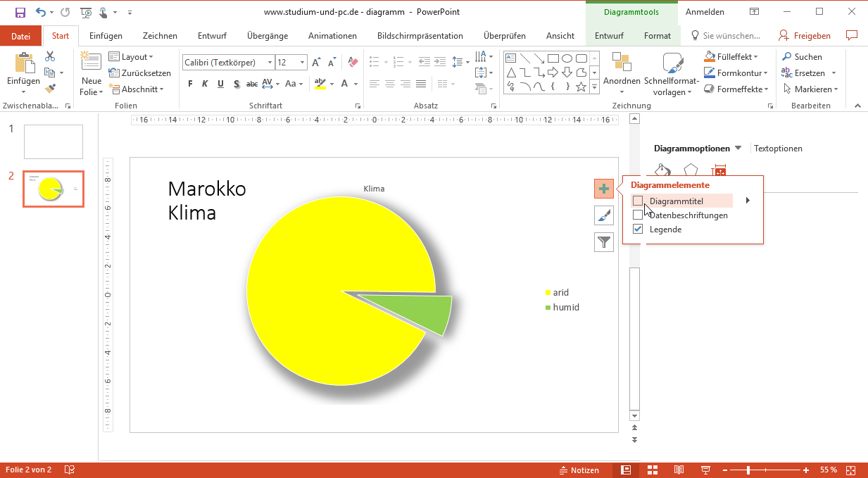Click the arid legend entry
The height and width of the screenshot is (478, 868).
click(557, 292)
